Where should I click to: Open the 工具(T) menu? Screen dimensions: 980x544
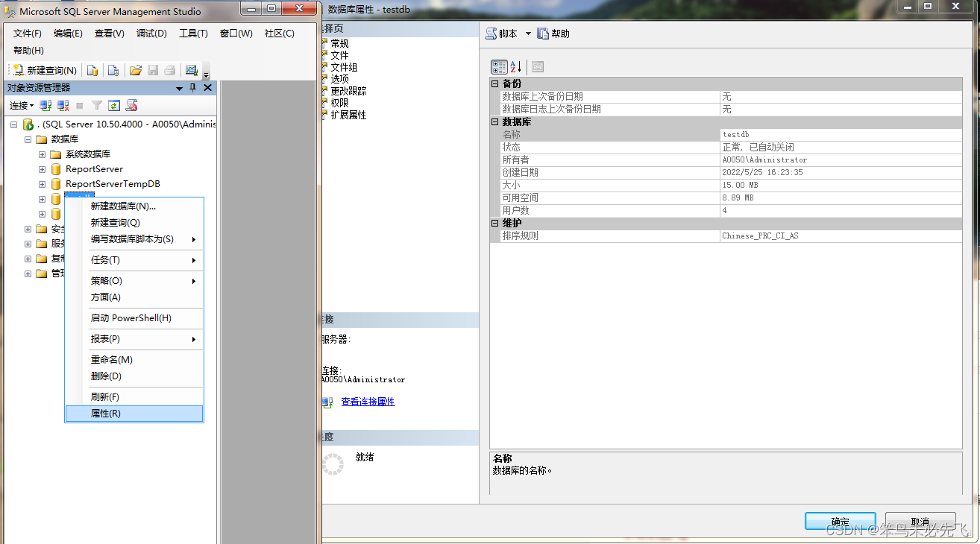192,33
